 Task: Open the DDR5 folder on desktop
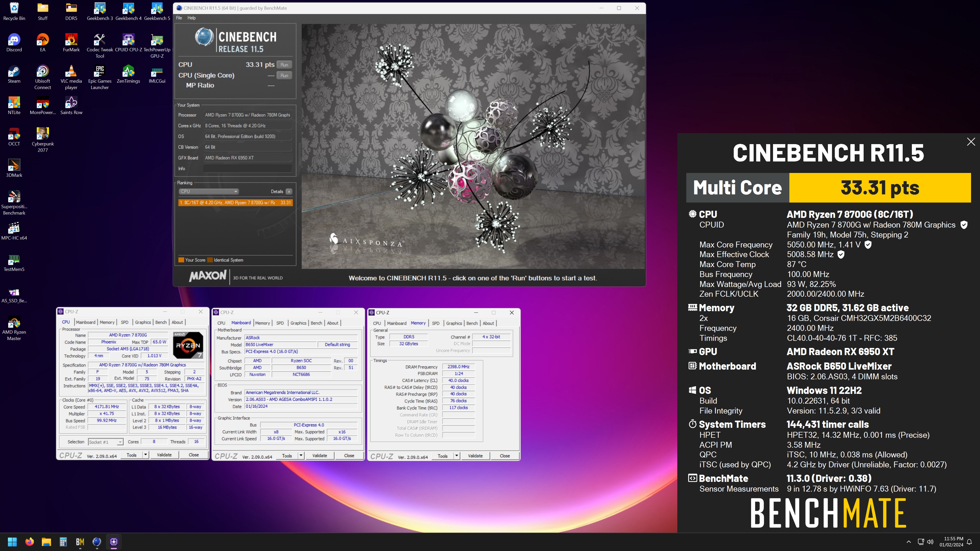coord(71,11)
